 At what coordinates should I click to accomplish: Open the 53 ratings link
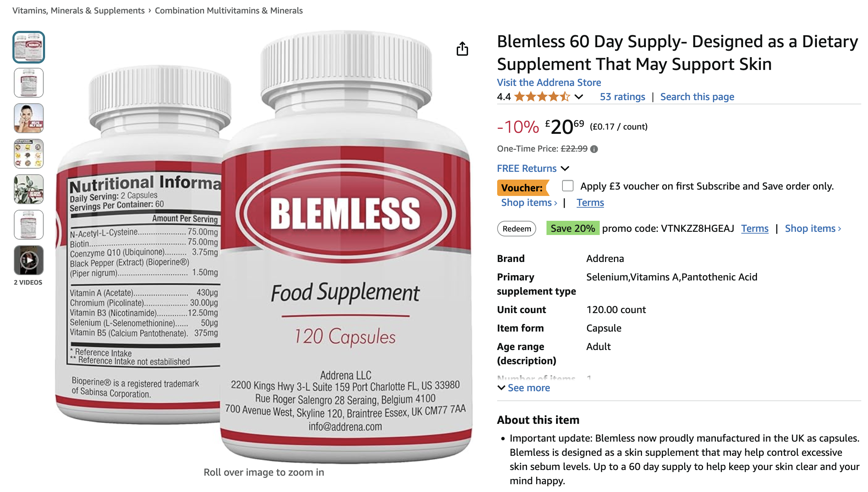pyautogui.click(x=622, y=97)
